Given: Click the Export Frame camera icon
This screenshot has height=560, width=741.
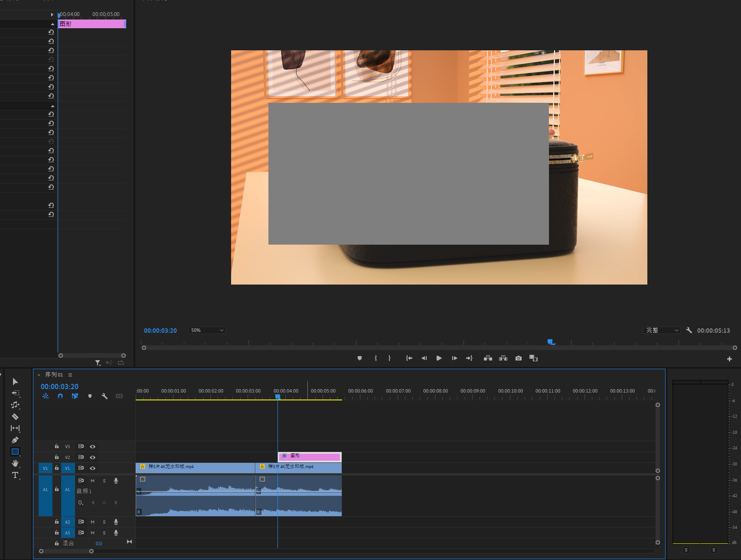Looking at the screenshot, I should (x=518, y=358).
